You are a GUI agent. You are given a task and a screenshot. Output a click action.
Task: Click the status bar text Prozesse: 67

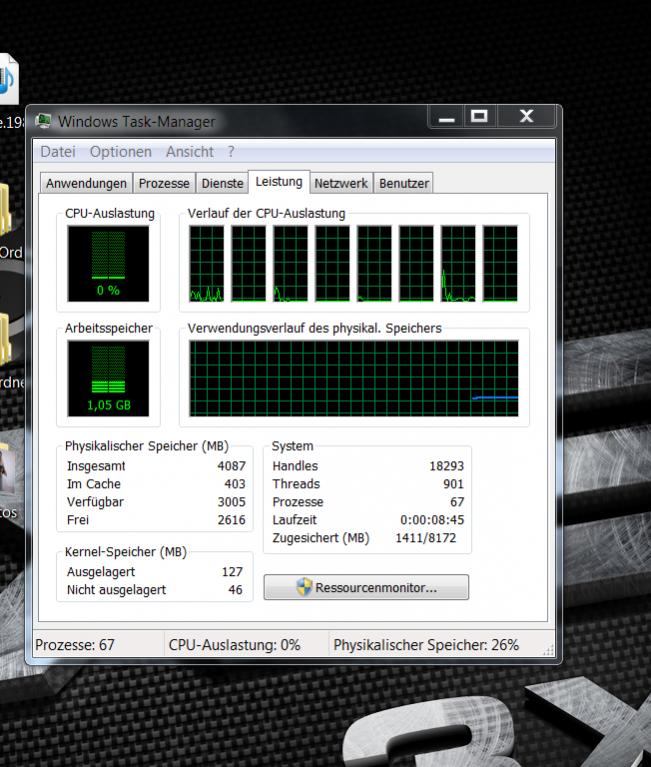point(74,645)
